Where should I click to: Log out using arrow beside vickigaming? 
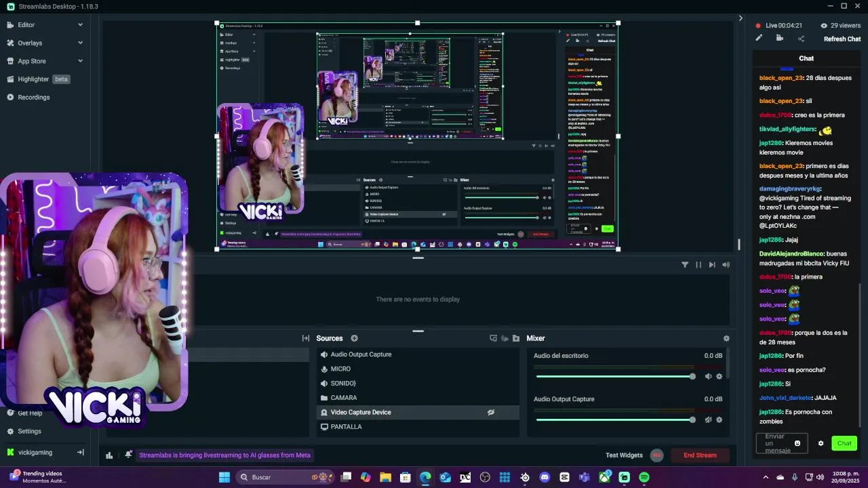click(x=80, y=452)
